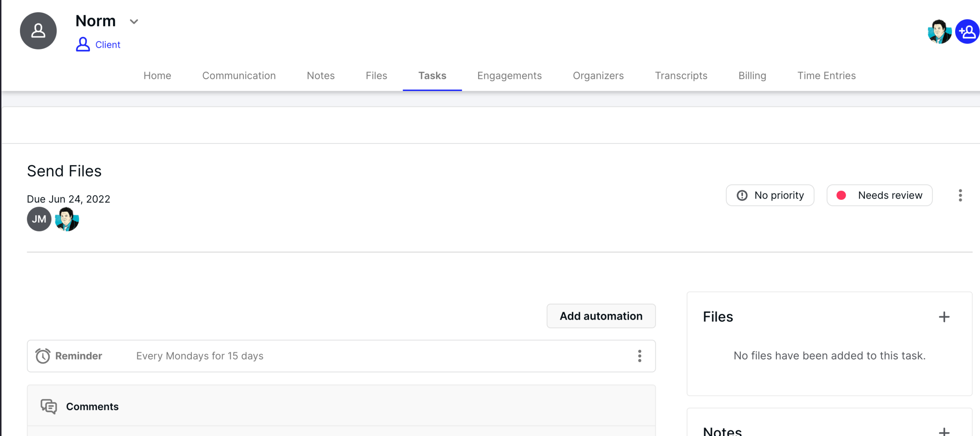
Task: Click the Due Jun 24, 2022 date
Action: [x=69, y=199]
